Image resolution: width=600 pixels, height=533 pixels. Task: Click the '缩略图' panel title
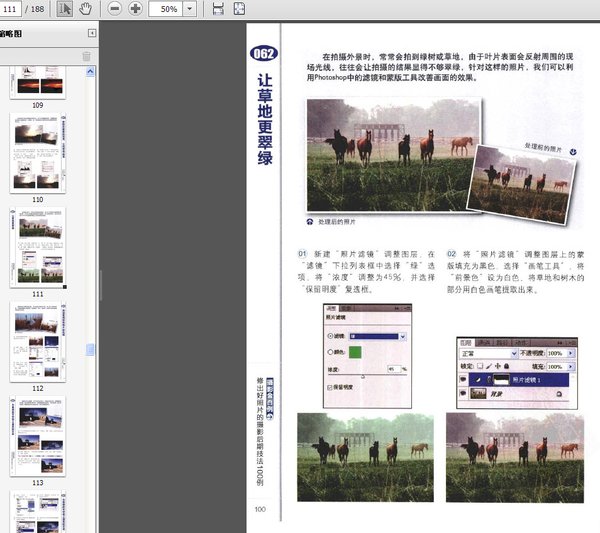[11, 33]
